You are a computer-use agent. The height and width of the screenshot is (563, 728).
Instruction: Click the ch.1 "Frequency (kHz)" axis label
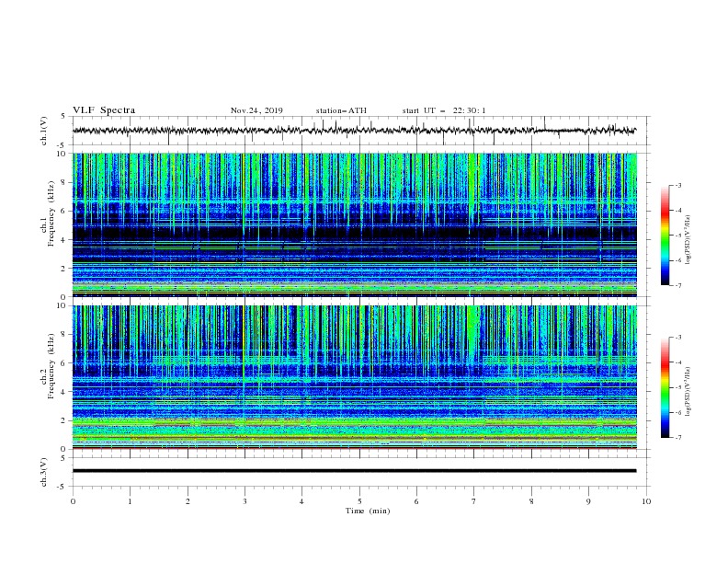[51, 213]
